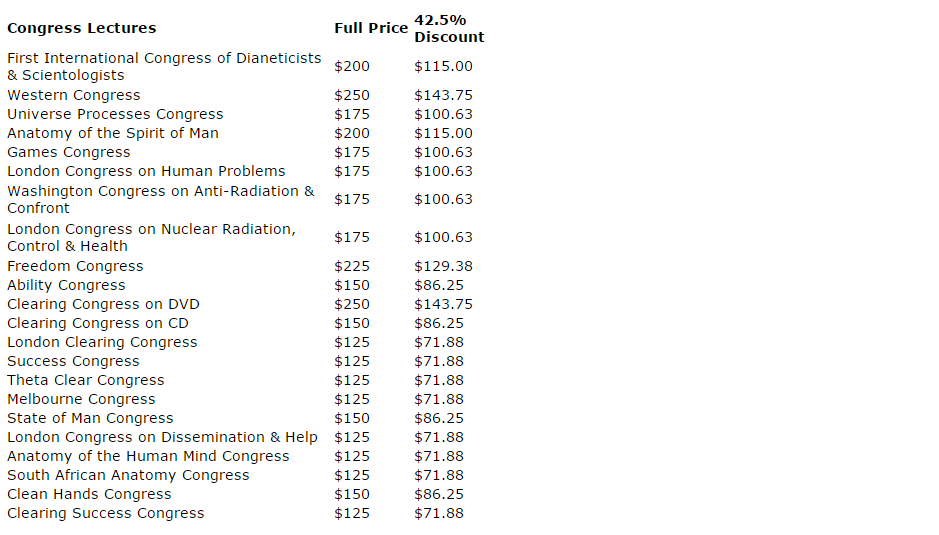Select London Congress on Human Problems

tap(146, 171)
